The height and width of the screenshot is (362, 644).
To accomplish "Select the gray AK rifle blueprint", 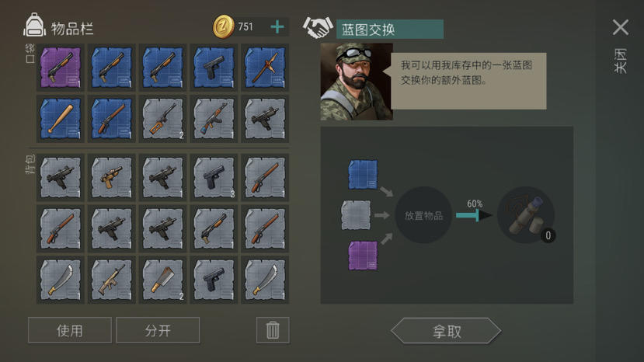I will tap(214, 119).
